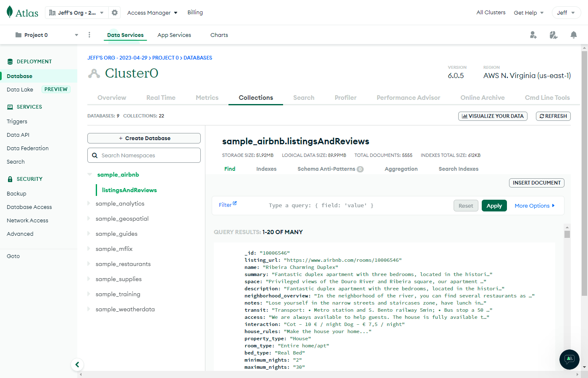The image size is (588, 378).
Task: Expand the sample_supplies database
Action: click(x=89, y=279)
